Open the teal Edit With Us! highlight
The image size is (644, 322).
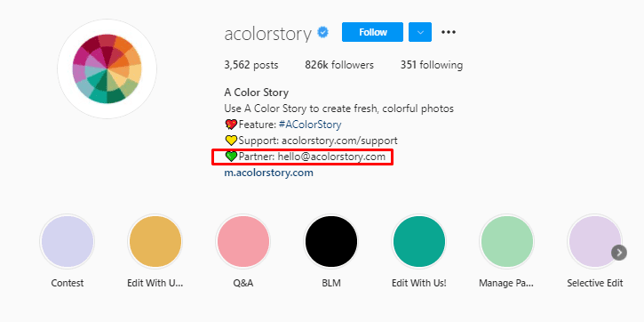(419, 241)
